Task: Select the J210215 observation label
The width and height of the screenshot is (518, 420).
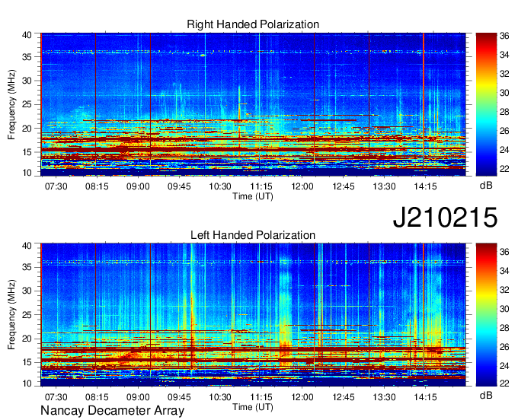Action: (x=445, y=217)
